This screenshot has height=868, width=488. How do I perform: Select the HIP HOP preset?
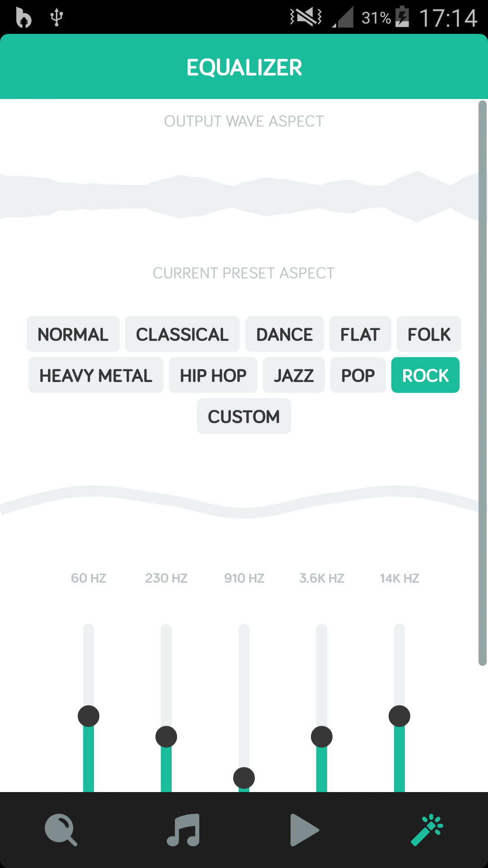213,375
